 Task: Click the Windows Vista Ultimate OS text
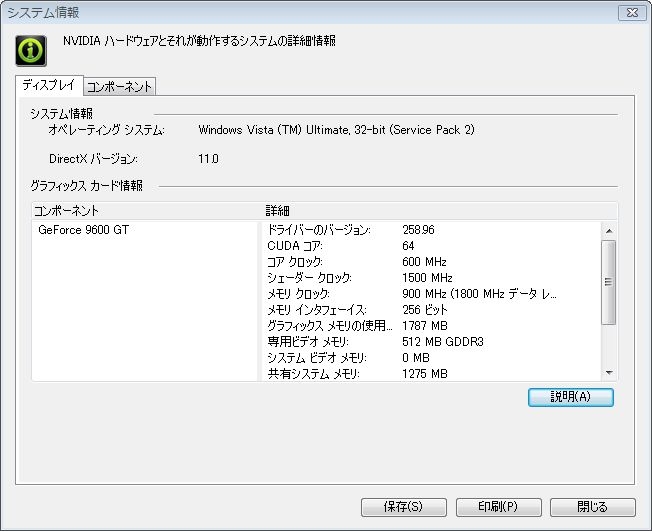pyautogui.click(x=336, y=130)
